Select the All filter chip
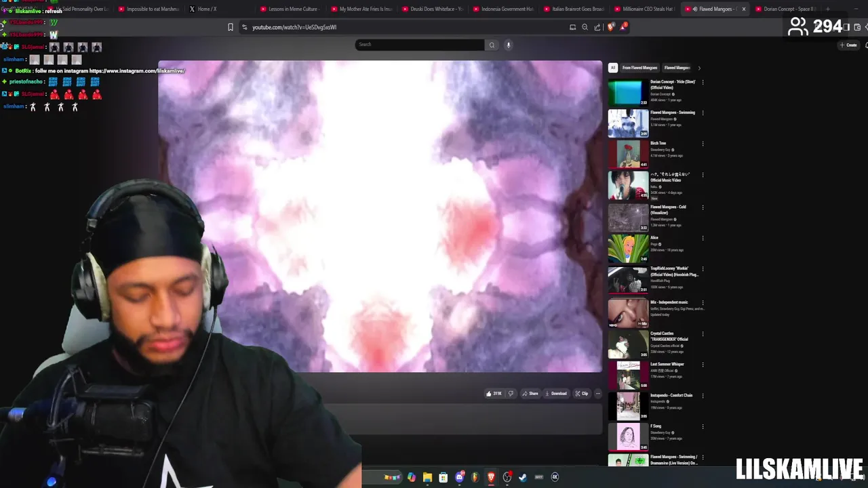 (x=613, y=68)
